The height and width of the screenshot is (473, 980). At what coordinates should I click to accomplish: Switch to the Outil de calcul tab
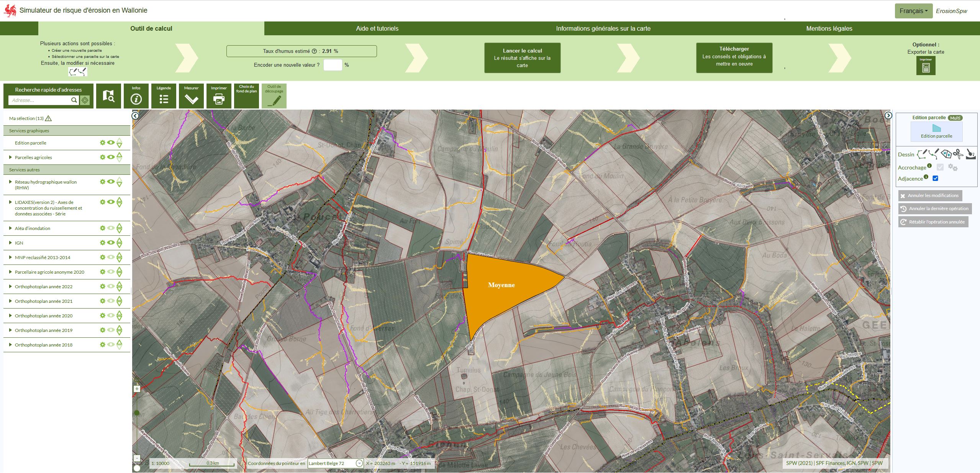(151, 28)
